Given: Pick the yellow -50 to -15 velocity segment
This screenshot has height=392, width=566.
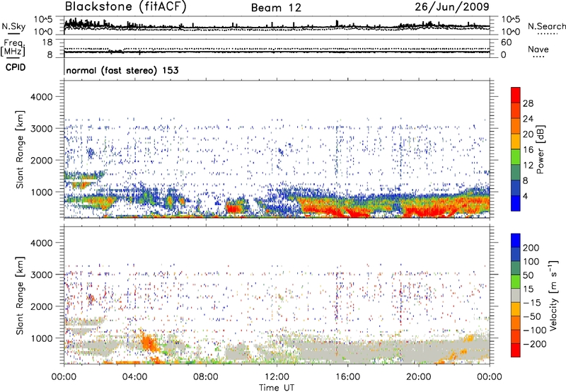Looking at the screenshot, I should pos(516,309).
